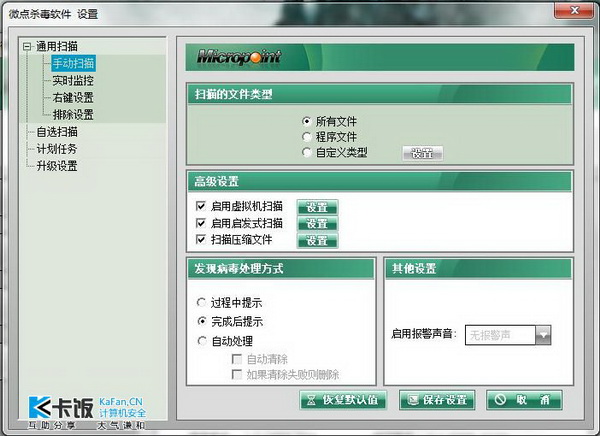Disable the 启用虚拟机扫描 checkbox
This screenshot has width=600, height=436.
click(201, 207)
